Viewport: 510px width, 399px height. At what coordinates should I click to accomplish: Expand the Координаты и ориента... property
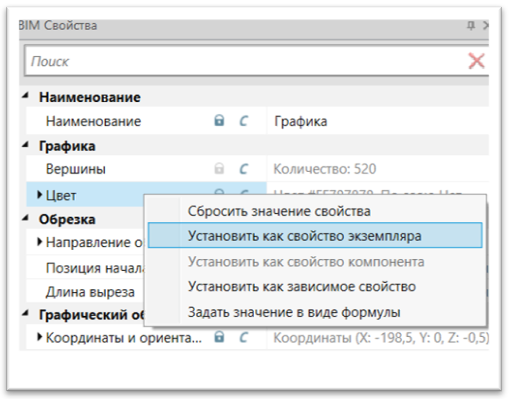click(39, 337)
